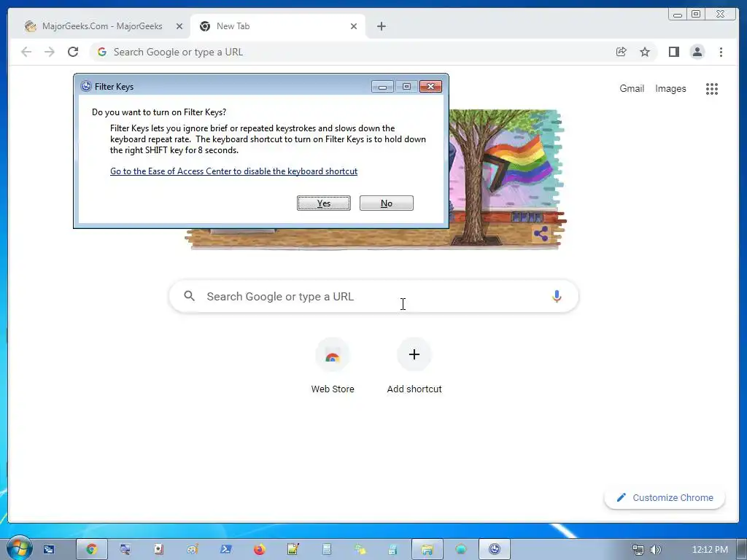The image size is (747, 560).
Task: Close the Filter Keys dialog
Action: coord(430,87)
